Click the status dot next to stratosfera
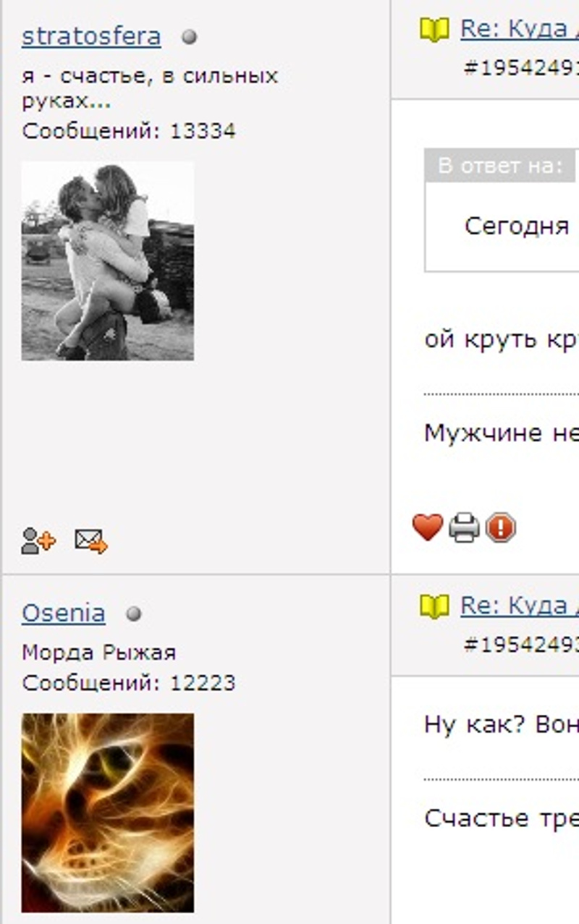579x924 pixels. click(189, 38)
